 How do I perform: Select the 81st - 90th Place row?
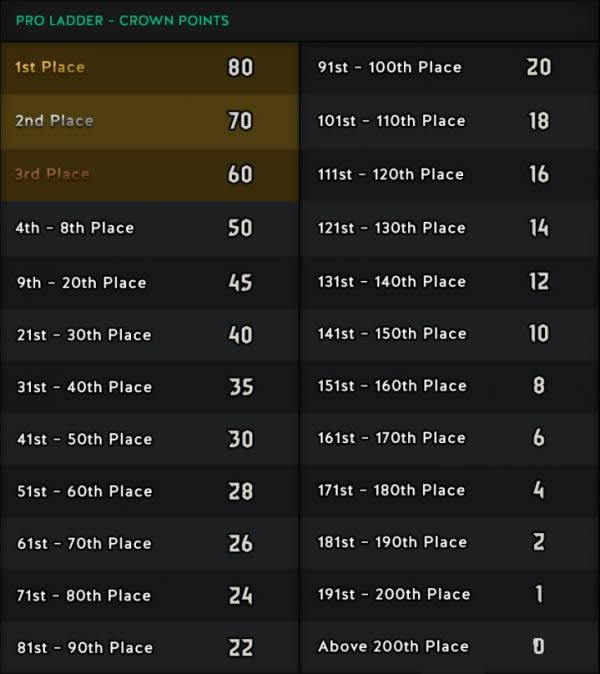coord(150,647)
